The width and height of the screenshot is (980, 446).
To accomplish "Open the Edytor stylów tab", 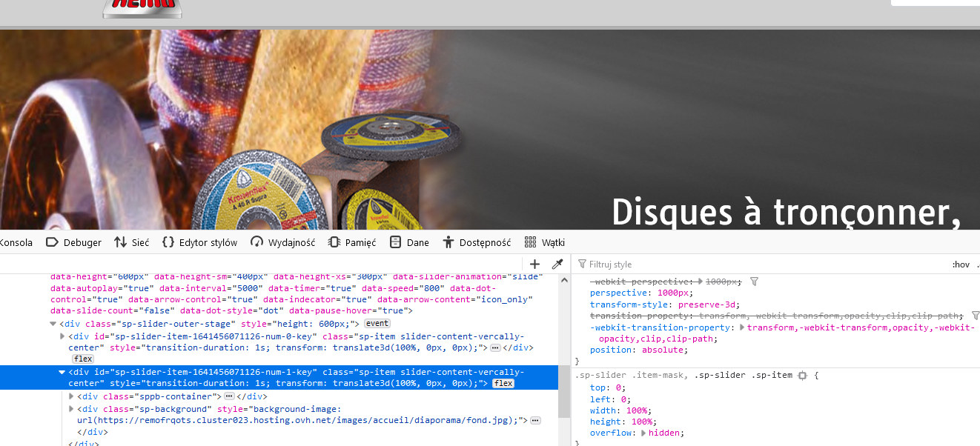I will pos(199,242).
